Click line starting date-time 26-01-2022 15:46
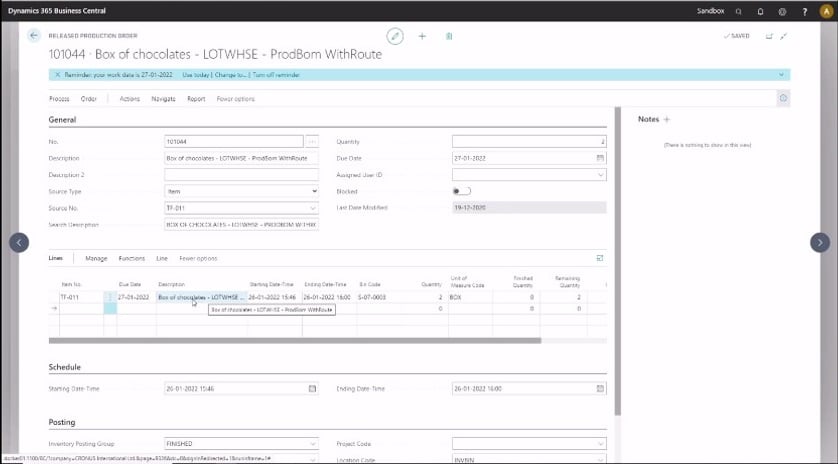The image size is (838, 464). point(274,297)
